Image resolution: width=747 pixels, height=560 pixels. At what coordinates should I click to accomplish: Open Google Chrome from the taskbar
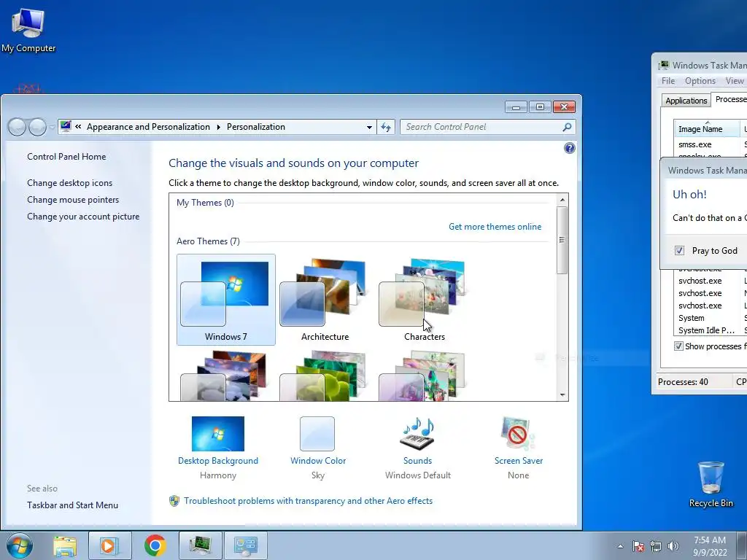click(x=155, y=545)
